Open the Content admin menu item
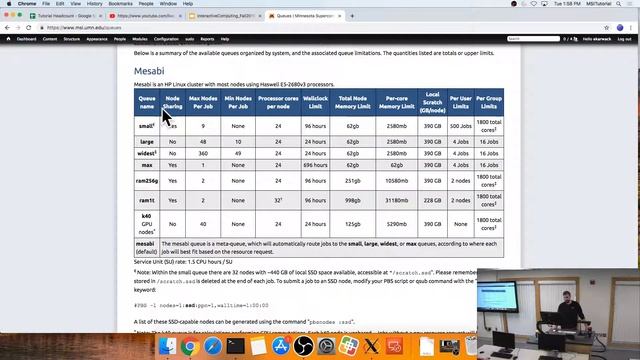The height and width of the screenshot is (360, 640). click(50, 39)
